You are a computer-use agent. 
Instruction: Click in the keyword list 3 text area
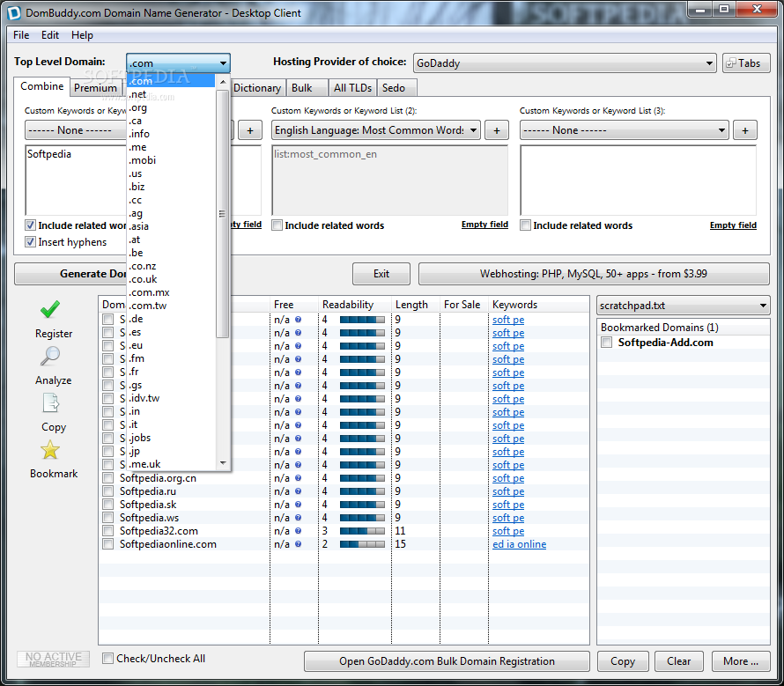(x=638, y=180)
